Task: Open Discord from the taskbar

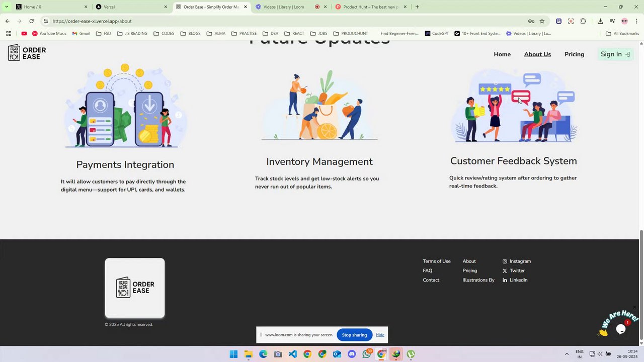Action: pos(352,354)
